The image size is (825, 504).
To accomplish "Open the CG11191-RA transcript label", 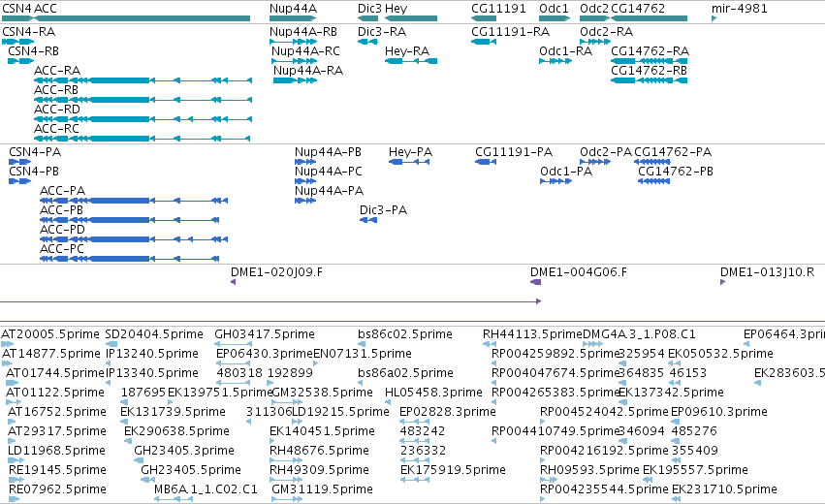I will point(510,32).
